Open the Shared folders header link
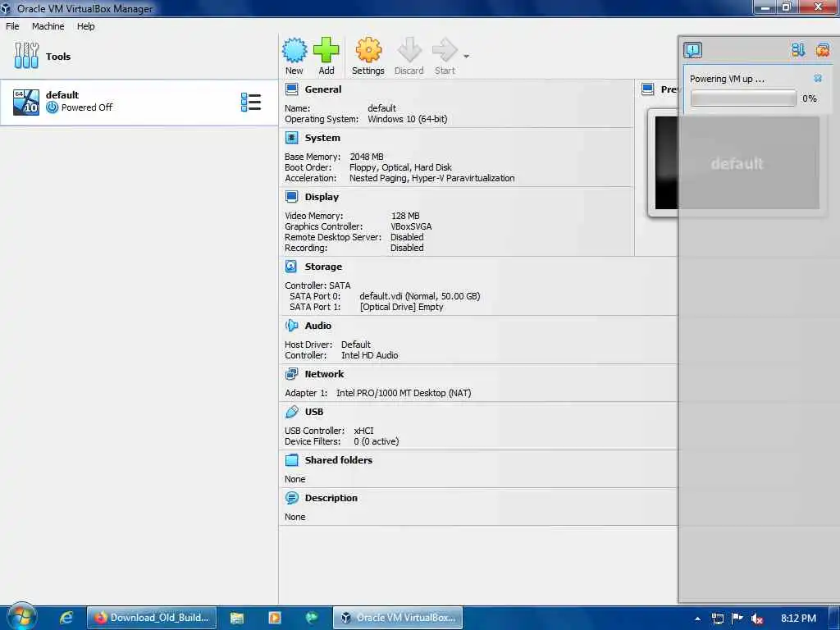This screenshot has height=630, width=840. click(339, 459)
